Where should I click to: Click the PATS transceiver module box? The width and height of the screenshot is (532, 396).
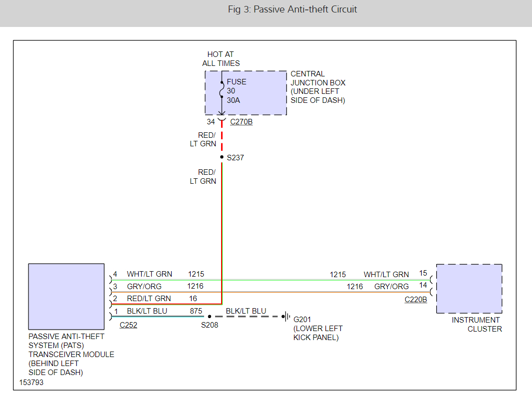[x=66, y=297]
